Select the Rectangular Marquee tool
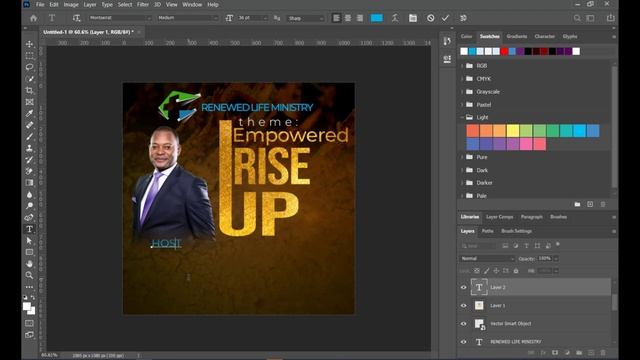This screenshot has width=640, height=360. pyautogui.click(x=29, y=55)
